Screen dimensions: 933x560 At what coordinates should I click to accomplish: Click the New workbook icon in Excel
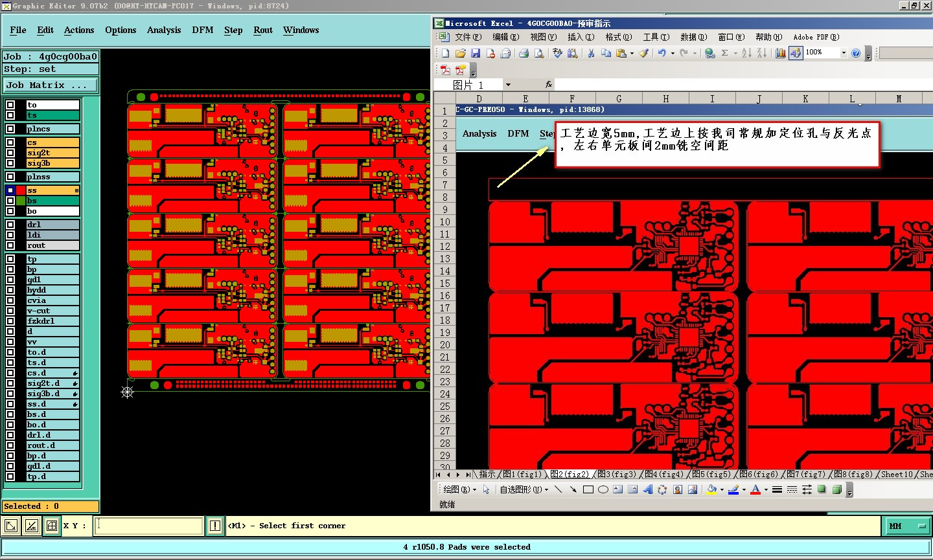pyautogui.click(x=445, y=53)
